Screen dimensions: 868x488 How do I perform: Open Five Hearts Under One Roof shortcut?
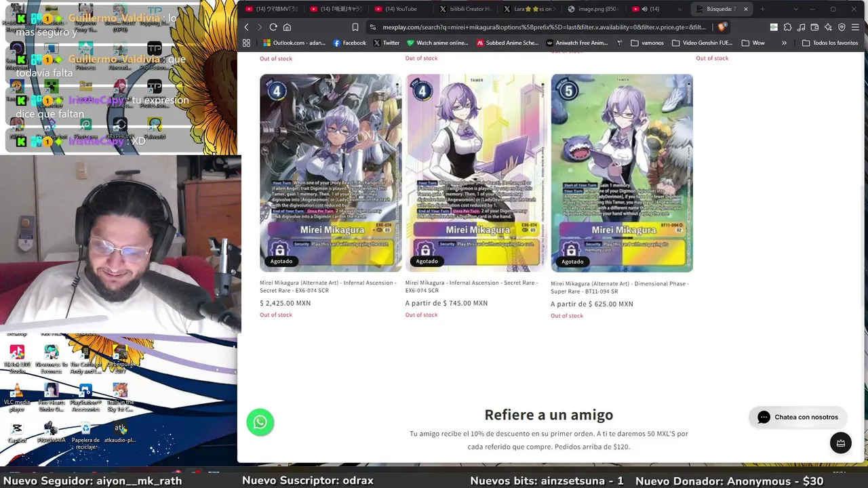click(x=52, y=397)
